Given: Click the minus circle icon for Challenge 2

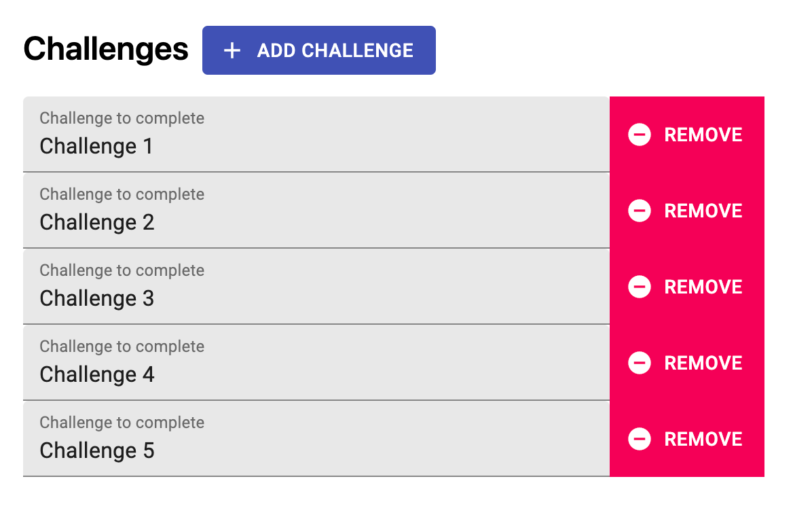Looking at the screenshot, I should coord(640,211).
